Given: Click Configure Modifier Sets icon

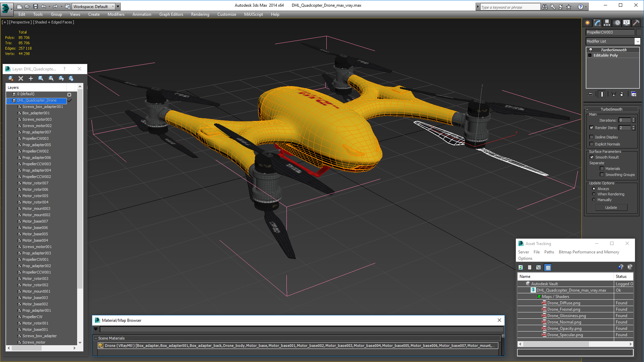Looking at the screenshot, I should 634,94.
